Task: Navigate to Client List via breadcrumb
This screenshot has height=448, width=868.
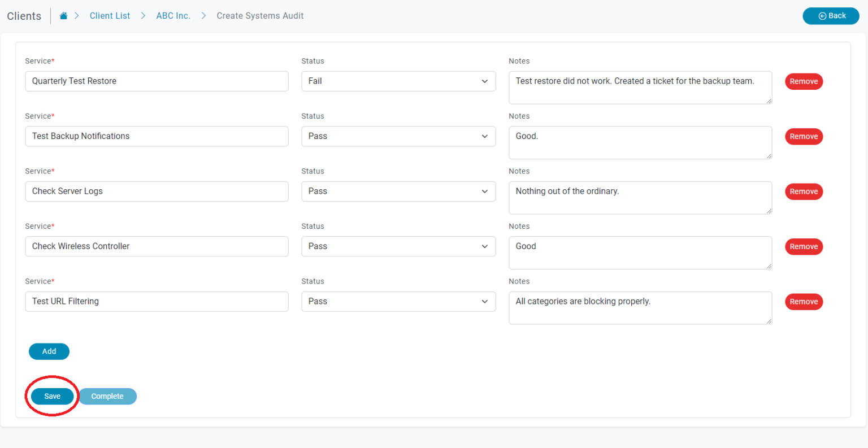Action: point(110,15)
